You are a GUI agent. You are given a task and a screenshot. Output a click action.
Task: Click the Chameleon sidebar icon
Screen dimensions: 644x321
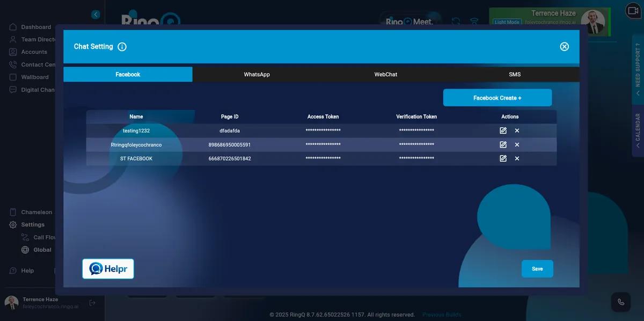pyautogui.click(x=13, y=212)
